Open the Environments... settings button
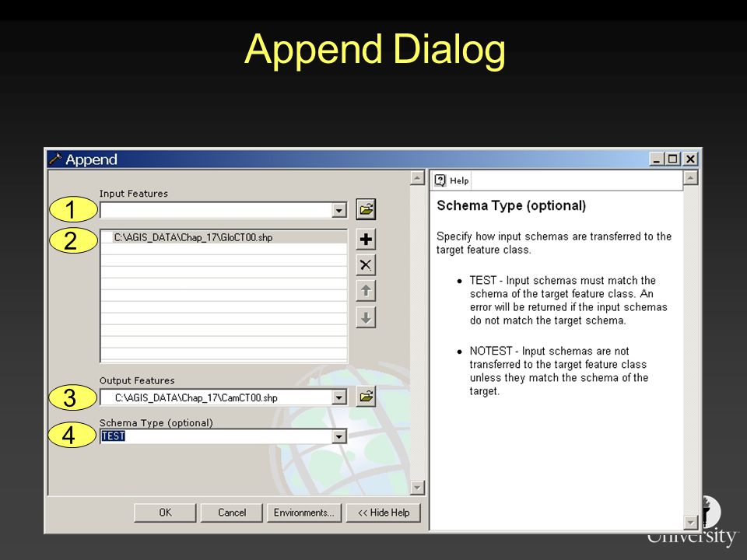The width and height of the screenshot is (747, 560). coord(304,513)
